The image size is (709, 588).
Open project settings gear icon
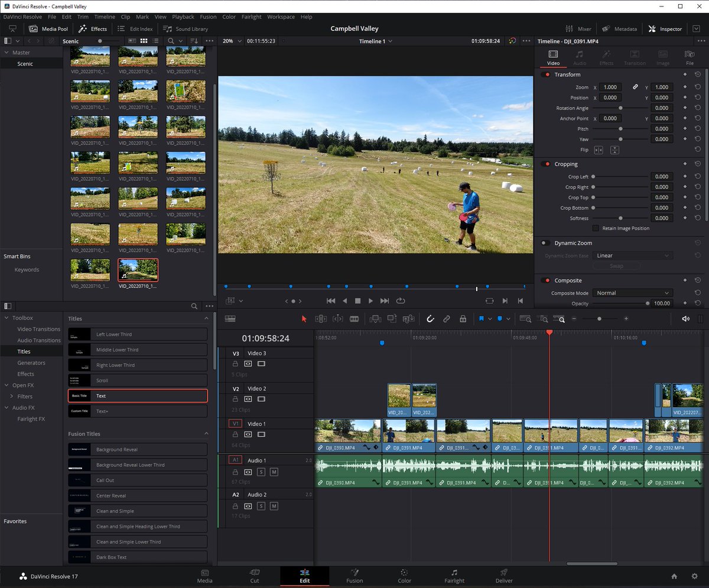[x=694, y=576]
